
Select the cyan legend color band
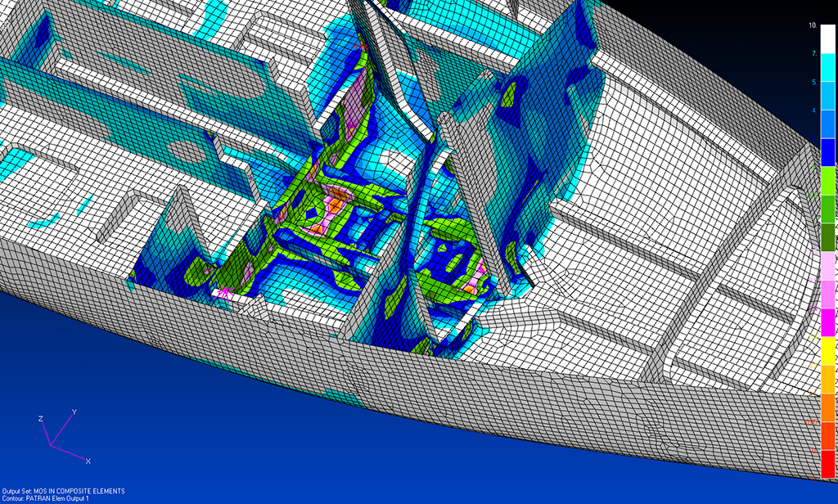(x=828, y=67)
